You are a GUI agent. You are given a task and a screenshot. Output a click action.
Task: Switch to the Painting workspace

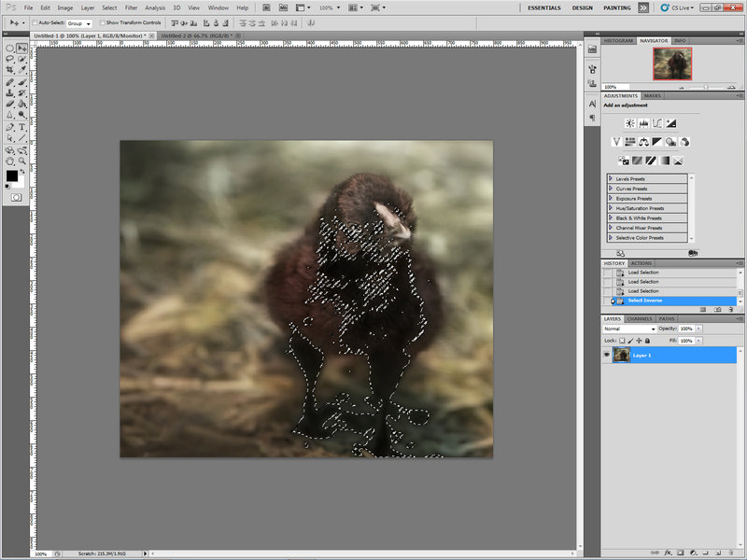(x=617, y=7)
